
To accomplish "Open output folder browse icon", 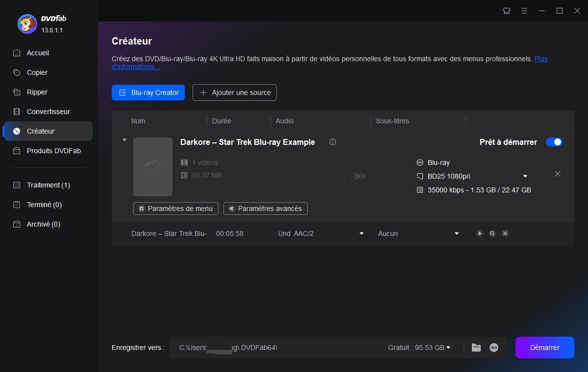I will pyautogui.click(x=476, y=348).
